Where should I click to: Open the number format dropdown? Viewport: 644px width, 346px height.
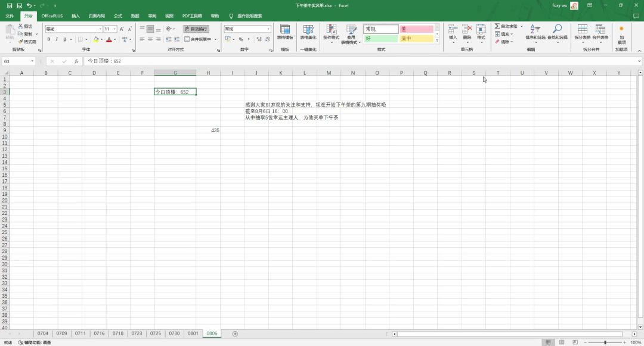point(268,29)
